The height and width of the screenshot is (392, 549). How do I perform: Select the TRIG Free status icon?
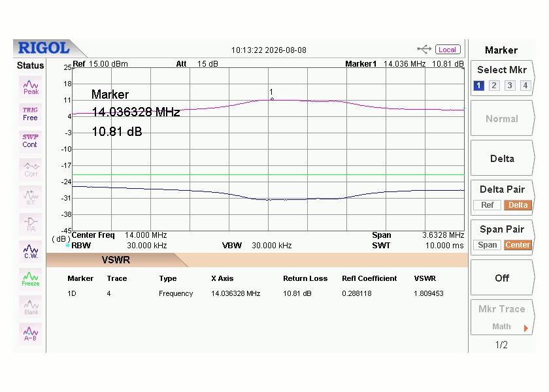31,114
